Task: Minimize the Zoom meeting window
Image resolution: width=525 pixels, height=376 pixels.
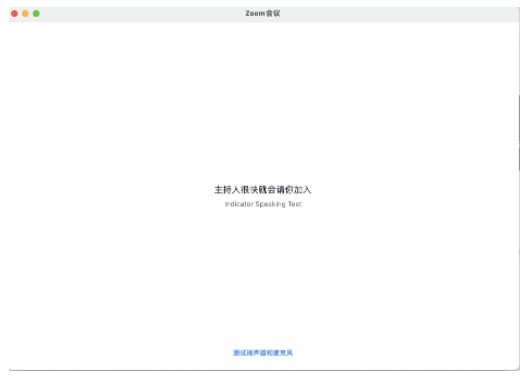Action: 25,13
